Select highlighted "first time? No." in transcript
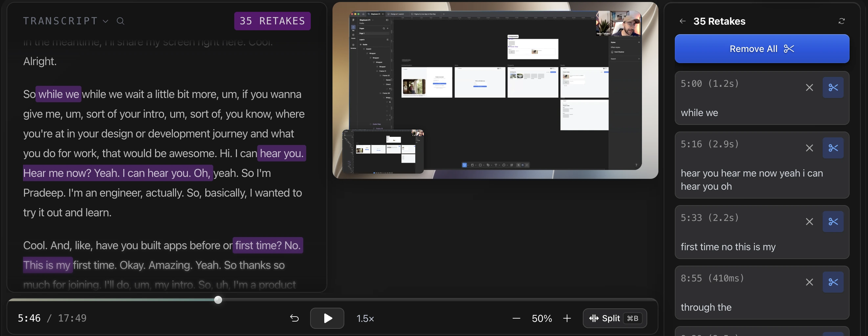The height and width of the screenshot is (336, 868). (268, 245)
